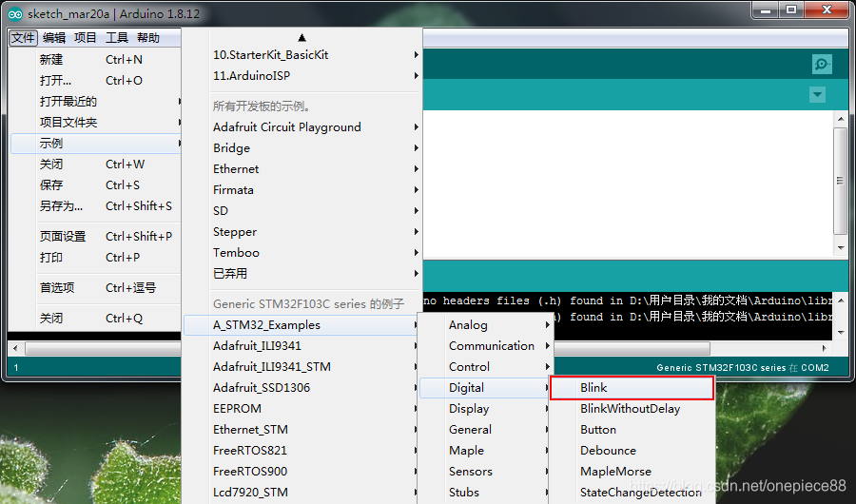The width and height of the screenshot is (856, 504).
Task: Open the Control category submenu
Action: [x=485, y=367]
